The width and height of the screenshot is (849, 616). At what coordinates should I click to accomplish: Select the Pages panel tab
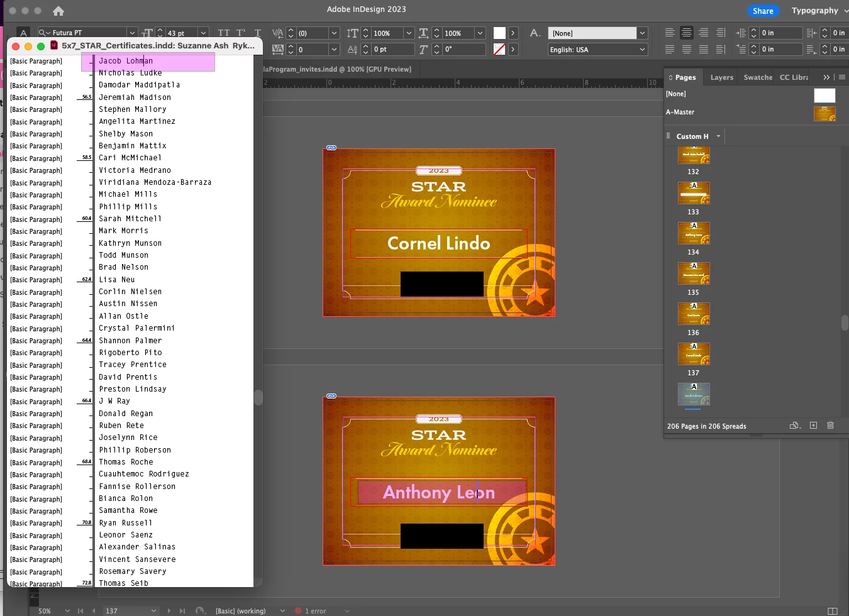click(683, 77)
